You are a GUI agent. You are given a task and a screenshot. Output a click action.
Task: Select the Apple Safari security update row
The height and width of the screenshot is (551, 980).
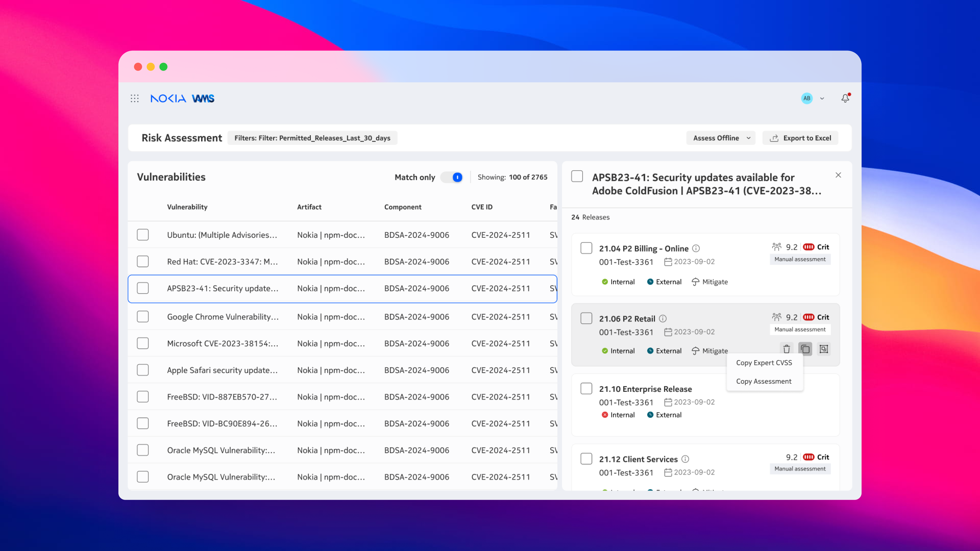222,370
